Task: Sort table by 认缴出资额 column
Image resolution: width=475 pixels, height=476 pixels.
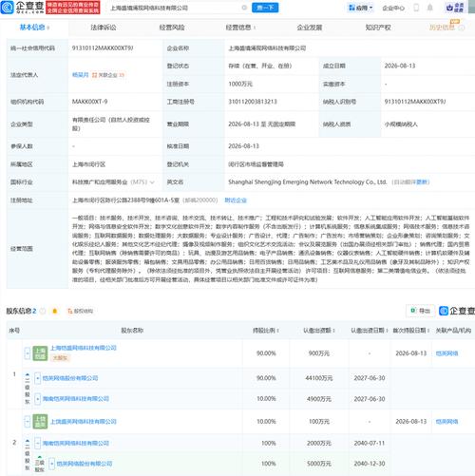Action: pos(319,331)
